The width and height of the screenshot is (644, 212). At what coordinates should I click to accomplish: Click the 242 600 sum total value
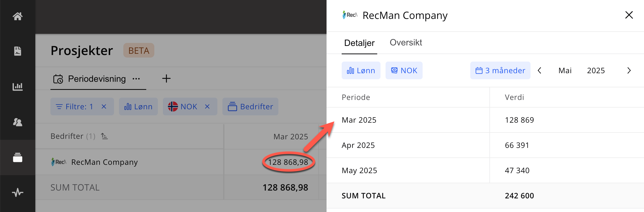pos(519,196)
